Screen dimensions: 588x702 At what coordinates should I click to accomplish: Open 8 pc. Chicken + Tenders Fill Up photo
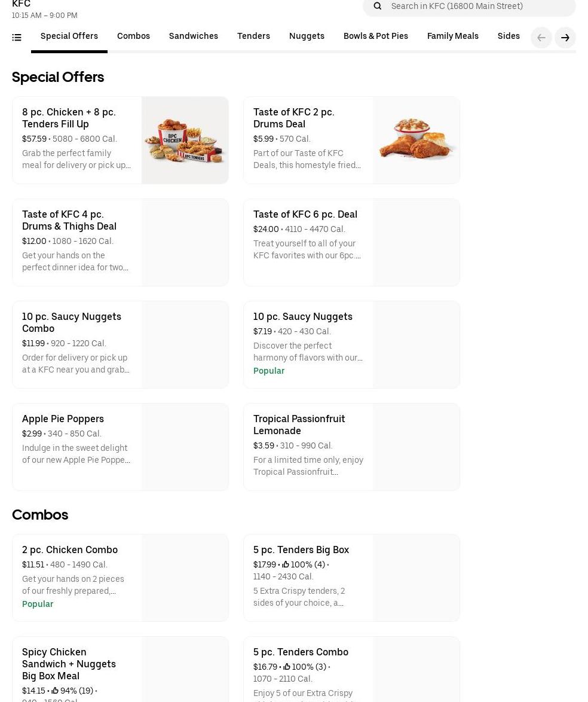click(185, 140)
